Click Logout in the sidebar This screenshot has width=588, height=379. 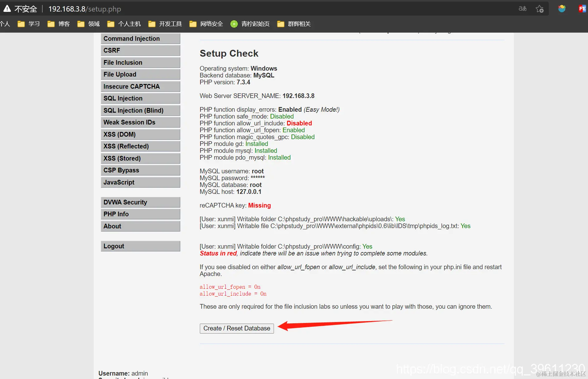point(140,246)
